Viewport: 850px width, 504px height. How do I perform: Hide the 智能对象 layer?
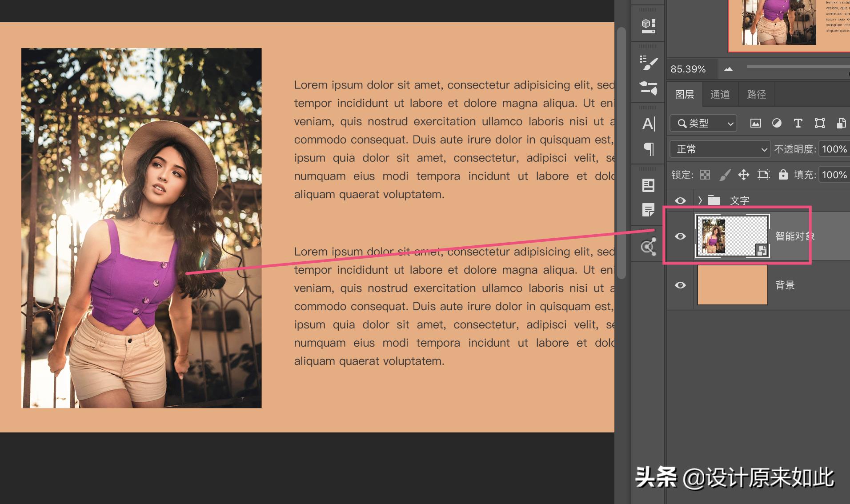[680, 236]
